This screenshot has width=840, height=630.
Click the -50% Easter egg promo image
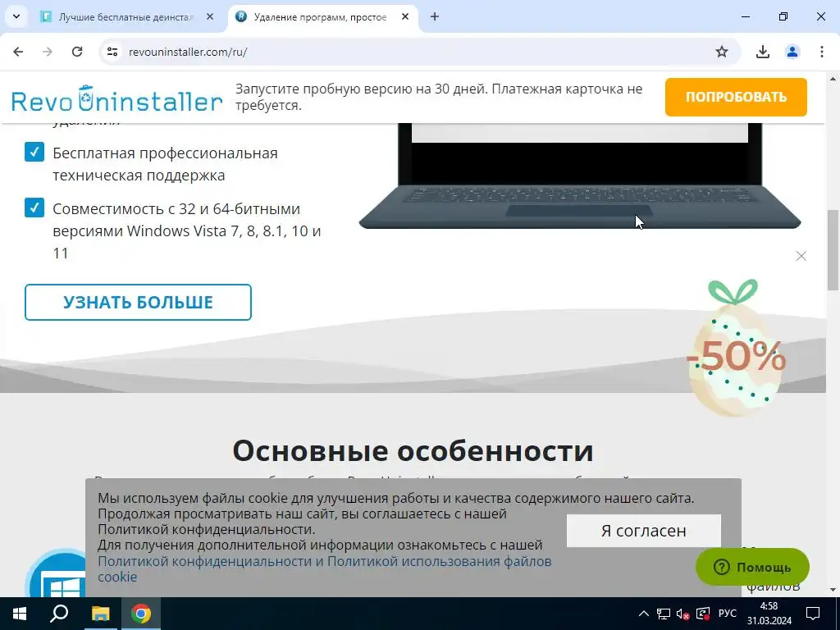pos(737,348)
